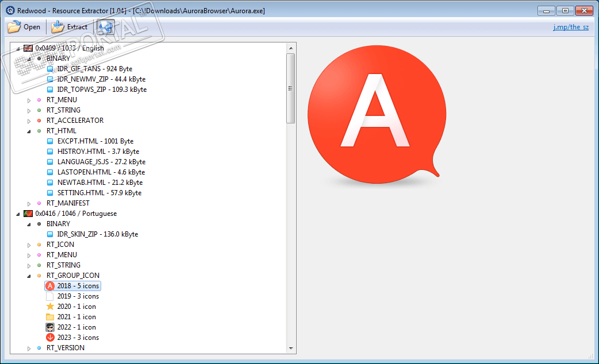Select NEWTAB.HTML - 21.2 kByte entry
The height and width of the screenshot is (364, 599).
pyautogui.click(x=100, y=183)
